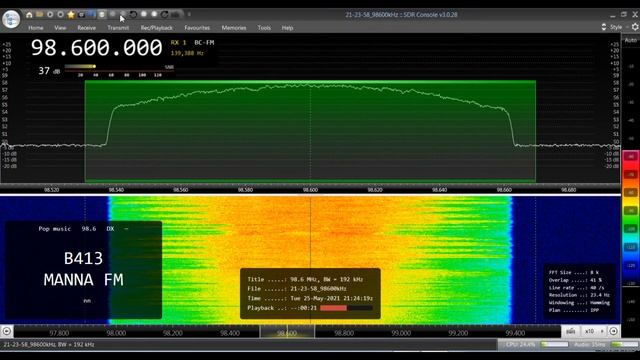The image size is (640, 360).
Task: Click the Auto button above colour scale
Action: point(631,40)
